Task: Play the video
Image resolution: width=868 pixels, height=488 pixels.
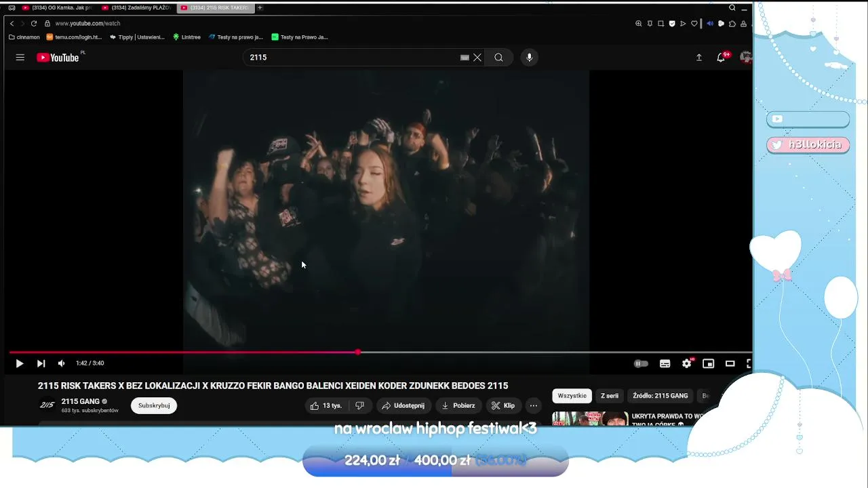Action: click(x=19, y=364)
